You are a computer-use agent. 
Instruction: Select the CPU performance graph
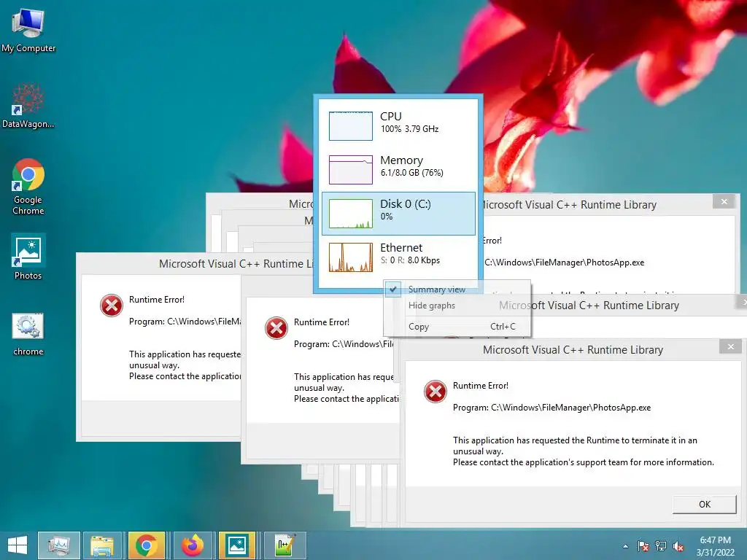click(351, 125)
